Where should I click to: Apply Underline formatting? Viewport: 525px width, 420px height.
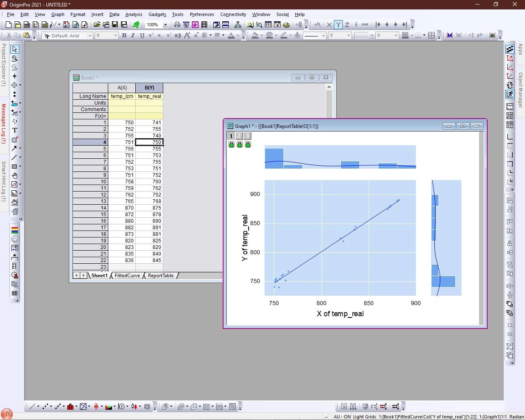(142, 36)
